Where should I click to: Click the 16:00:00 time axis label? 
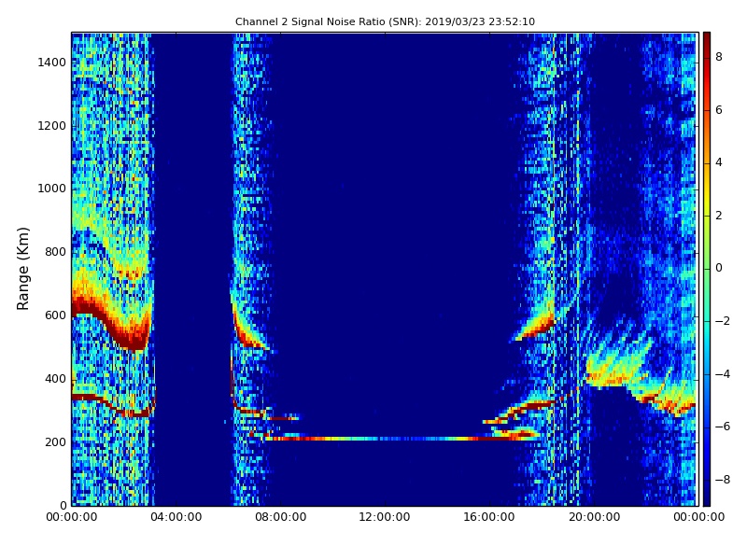click(x=489, y=517)
